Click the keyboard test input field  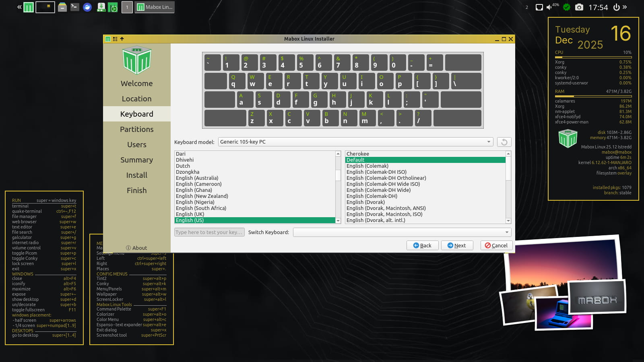tap(209, 232)
